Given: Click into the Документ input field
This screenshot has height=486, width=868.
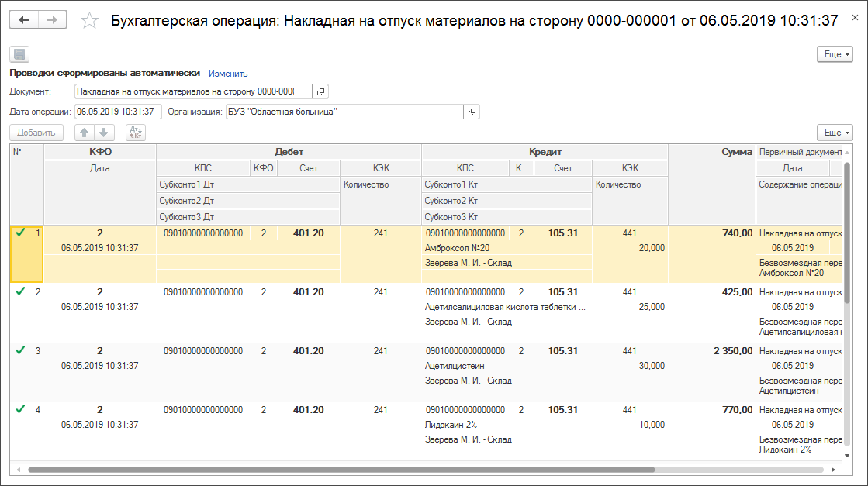Looking at the screenshot, I should pos(185,91).
